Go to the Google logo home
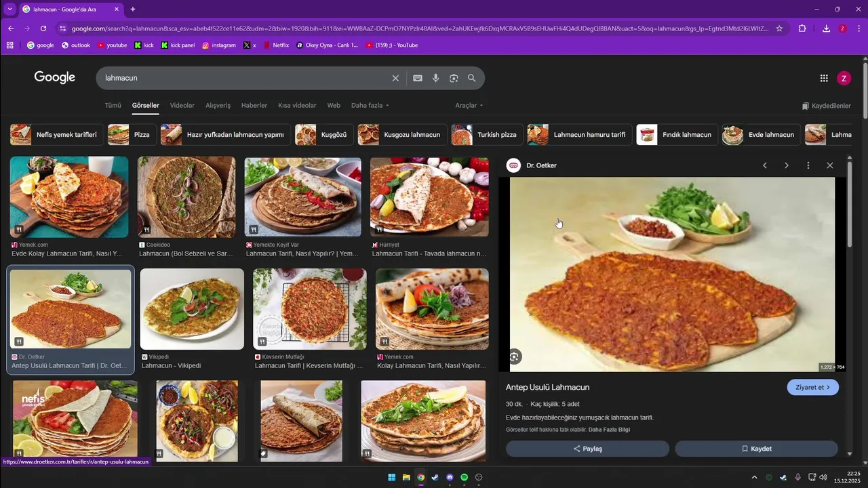Screen dimensions: 868x488 pos(55,77)
